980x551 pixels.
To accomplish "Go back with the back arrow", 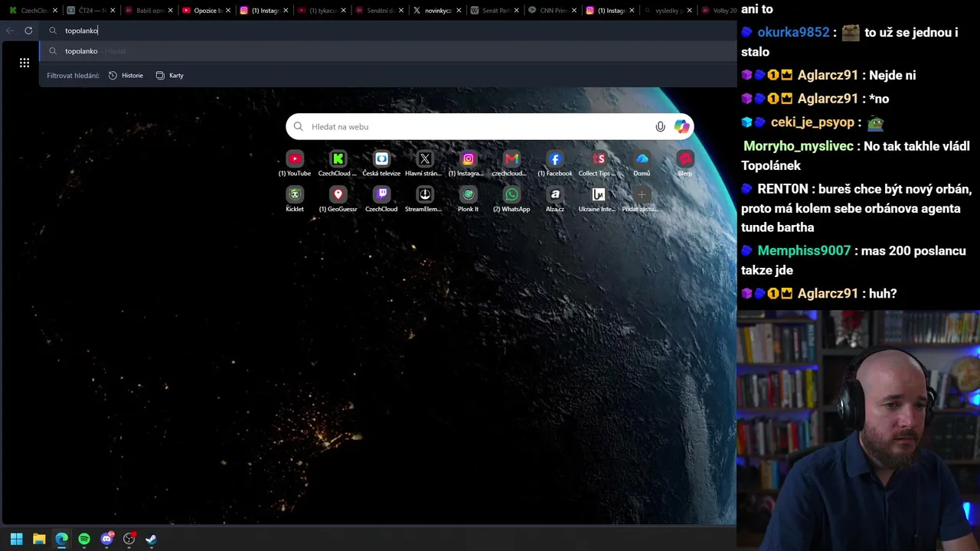I will point(9,31).
